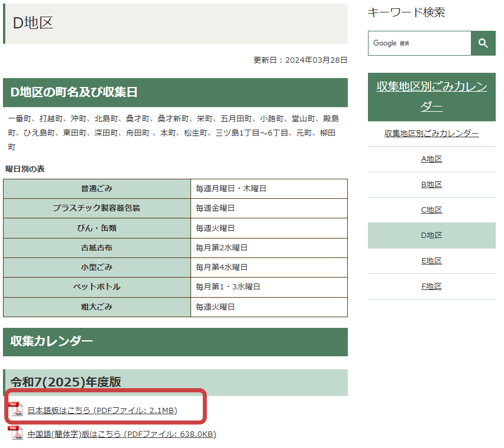The image size is (504, 448).
Task: Click the 令和7(2025)年度版 section heading
Action: pos(66,382)
